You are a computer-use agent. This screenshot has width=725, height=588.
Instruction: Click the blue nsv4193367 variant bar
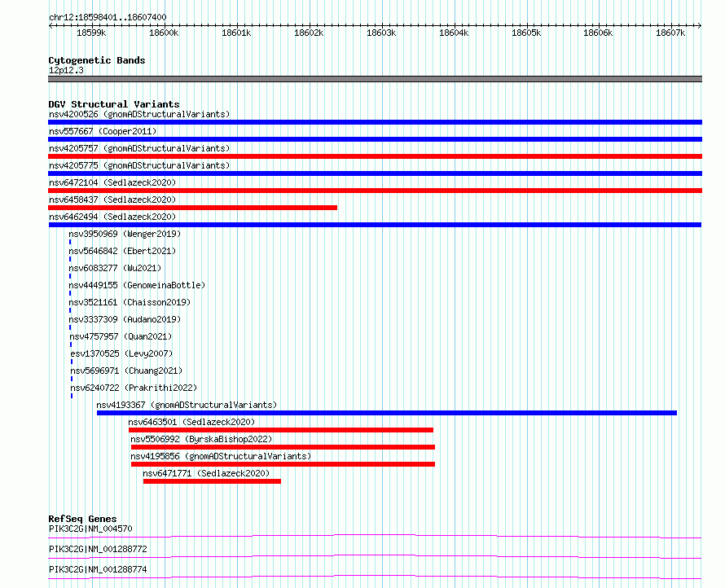point(387,413)
